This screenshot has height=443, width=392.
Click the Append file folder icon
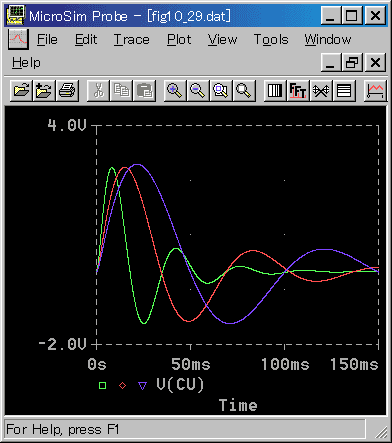44,90
